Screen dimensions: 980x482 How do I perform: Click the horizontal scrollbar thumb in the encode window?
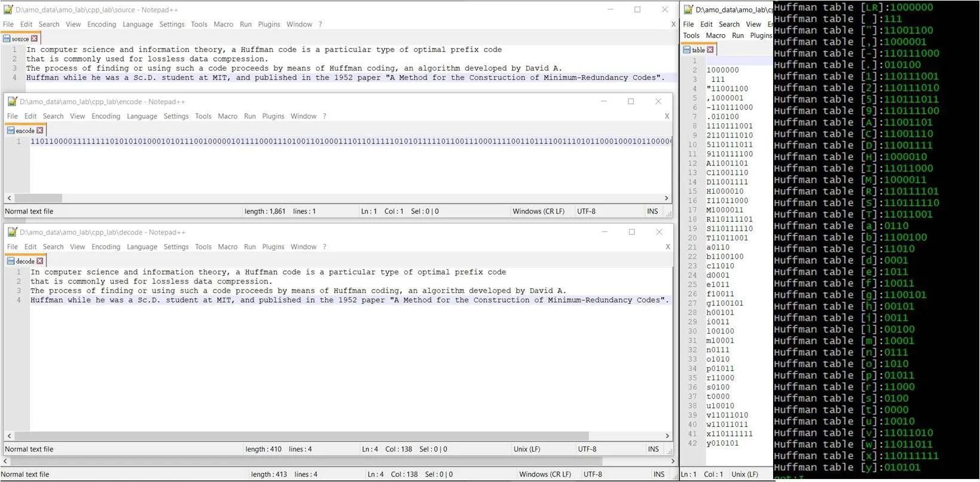(38, 198)
